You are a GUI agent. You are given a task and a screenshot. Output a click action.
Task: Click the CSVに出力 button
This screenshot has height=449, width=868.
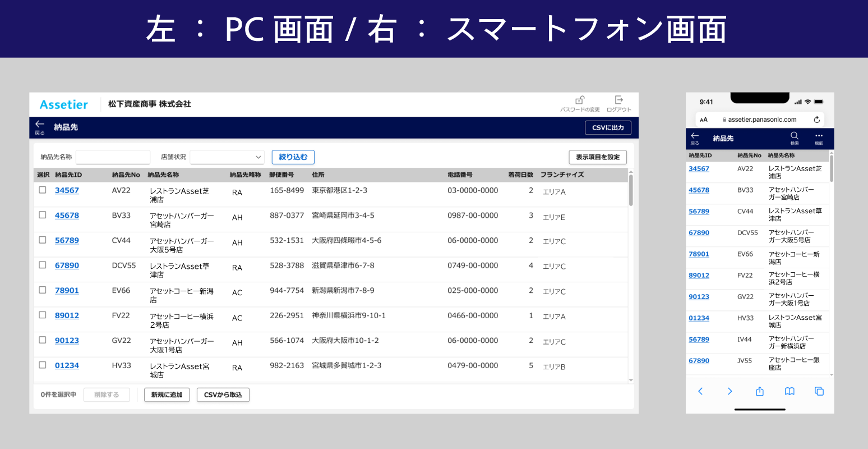[608, 127]
